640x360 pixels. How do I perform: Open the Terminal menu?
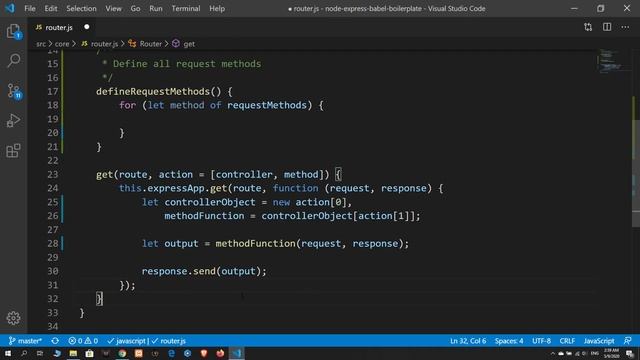186,8
